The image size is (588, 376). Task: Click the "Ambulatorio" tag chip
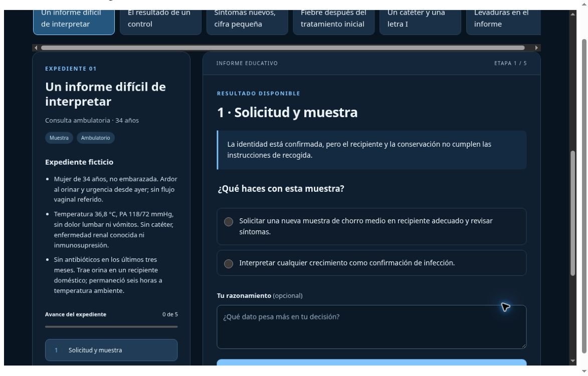pos(96,138)
